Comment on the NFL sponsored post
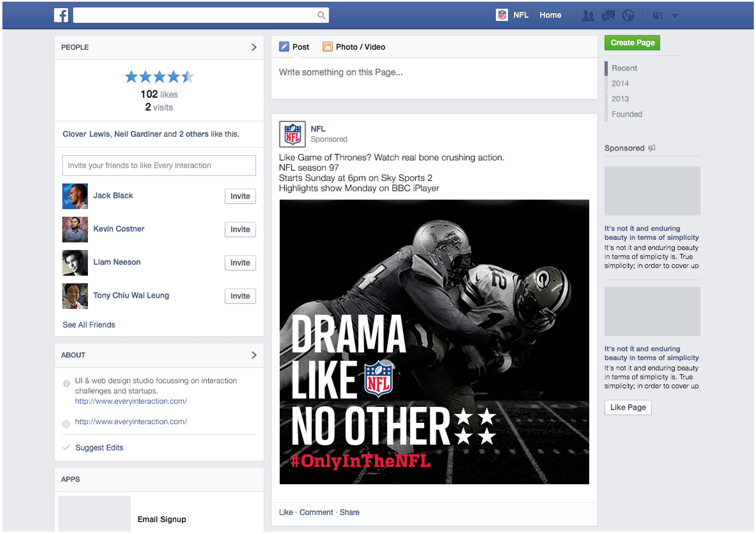756x534 pixels. [x=316, y=512]
